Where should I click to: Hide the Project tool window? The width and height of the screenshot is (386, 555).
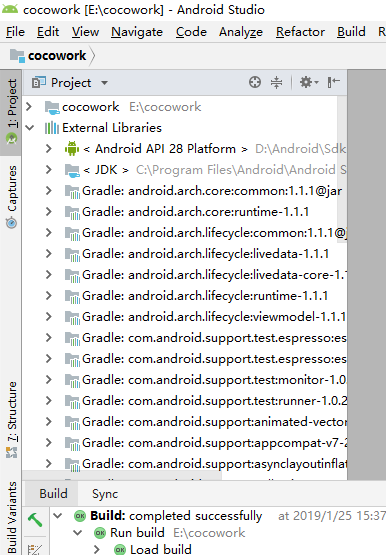point(334,82)
